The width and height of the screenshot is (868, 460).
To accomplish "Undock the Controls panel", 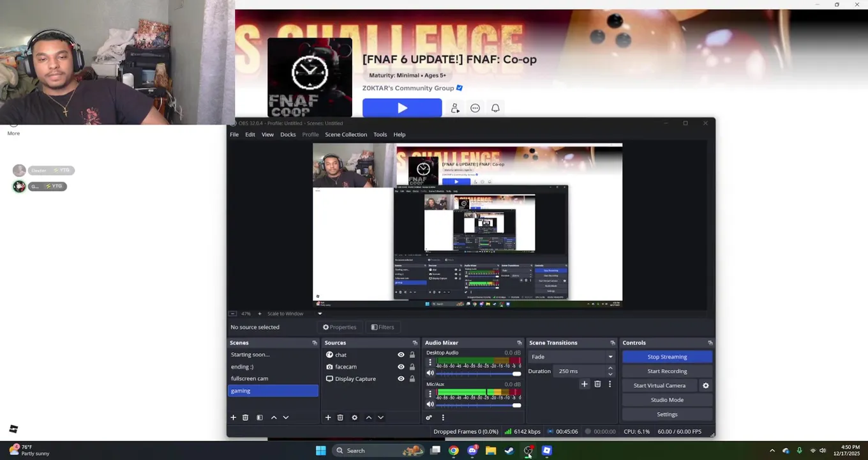I will pos(710,343).
